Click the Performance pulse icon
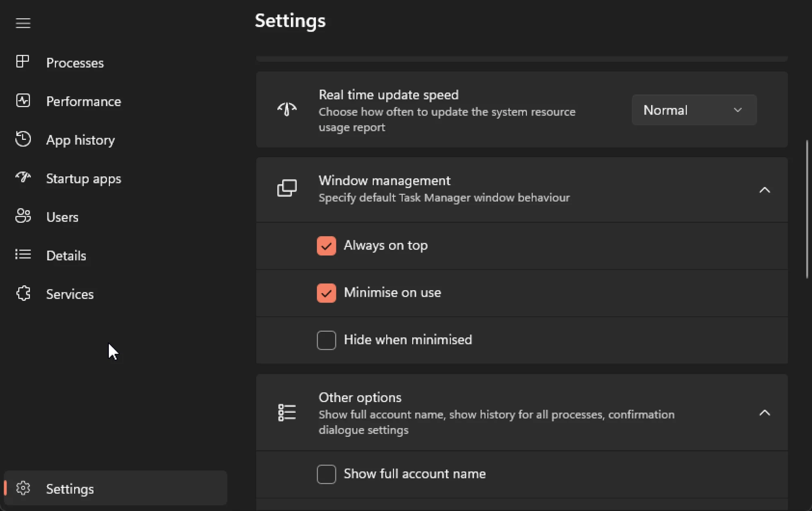This screenshot has height=511, width=812. pos(23,100)
